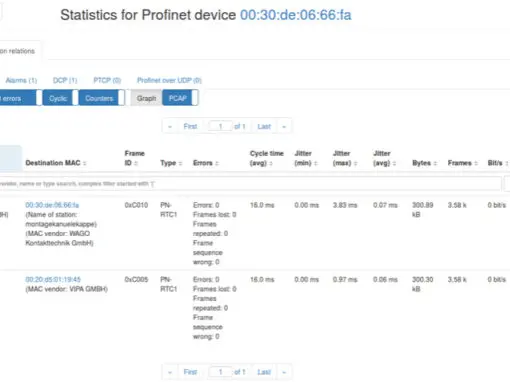
Task: Sort by Bytes column icon
Action: [435, 163]
